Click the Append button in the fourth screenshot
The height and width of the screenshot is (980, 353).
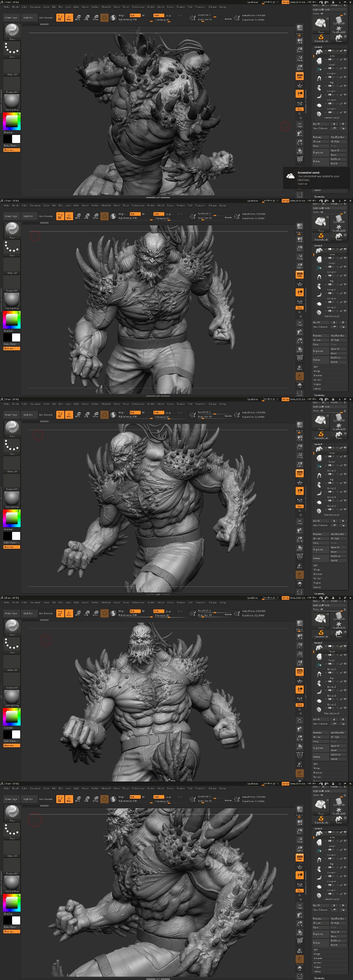pyautogui.click(x=338, y=745)
